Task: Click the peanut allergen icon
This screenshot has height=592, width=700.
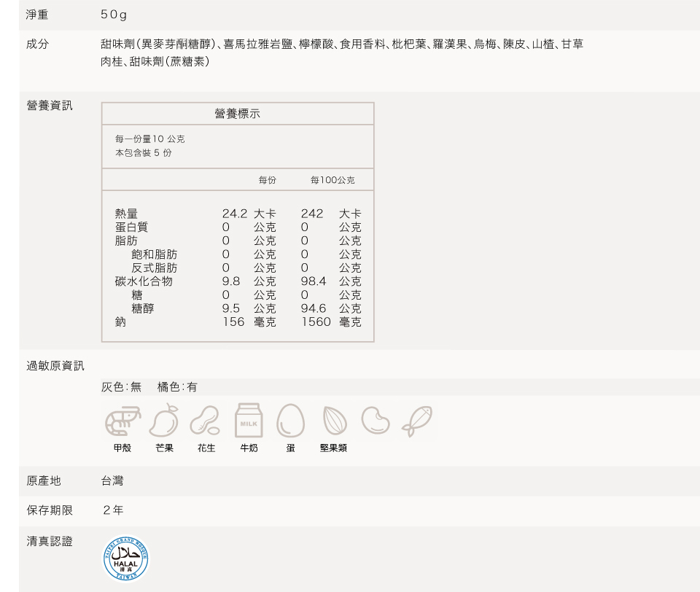Action: tap(206, 421)
